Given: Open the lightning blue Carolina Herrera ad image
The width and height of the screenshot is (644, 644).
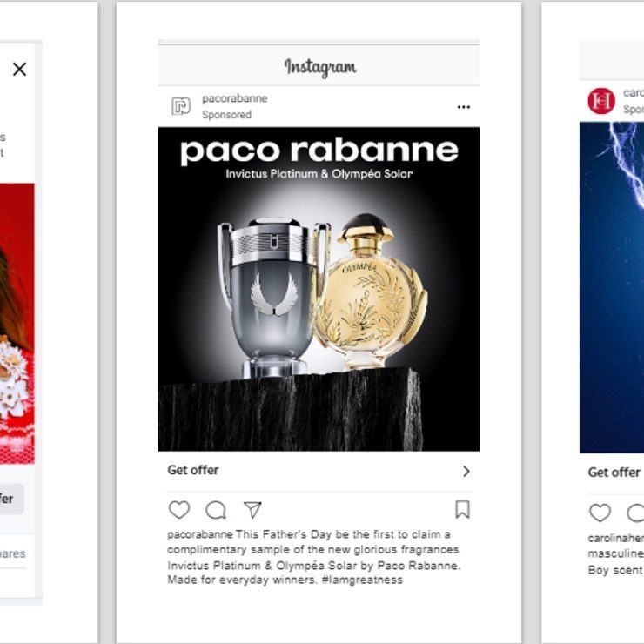Looking at the screenshot, I should click(612, 287).
